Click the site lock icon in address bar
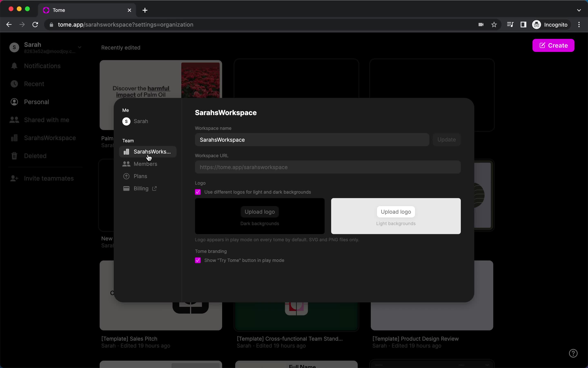This screenshot has height=368, width=588. pos(51,25)
